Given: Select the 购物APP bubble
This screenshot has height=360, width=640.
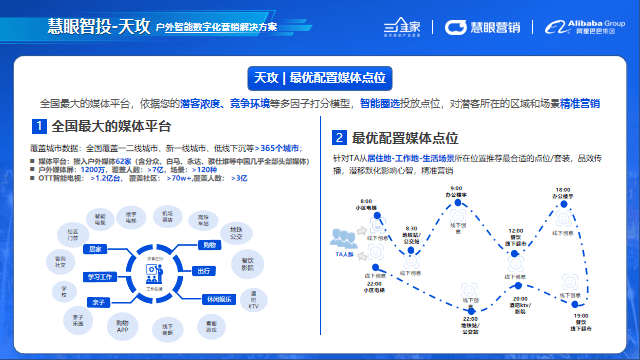Looking at the screenshot, I should [122, 326].
